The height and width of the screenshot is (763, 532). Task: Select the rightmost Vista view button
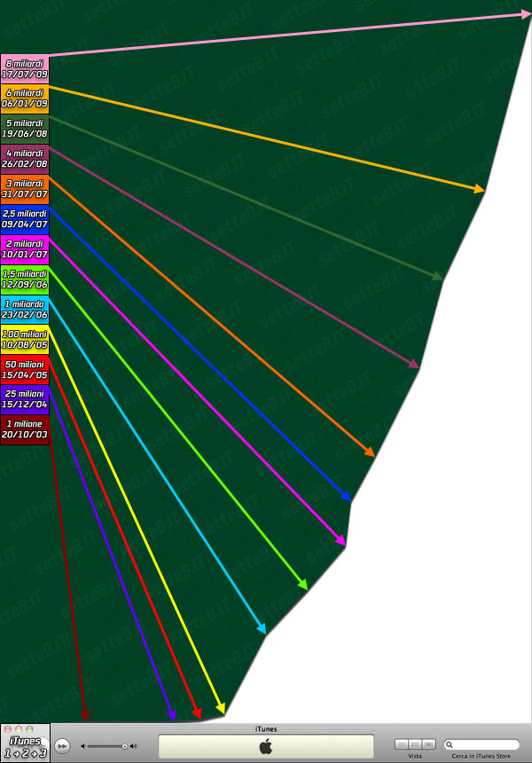click(428, 744)
